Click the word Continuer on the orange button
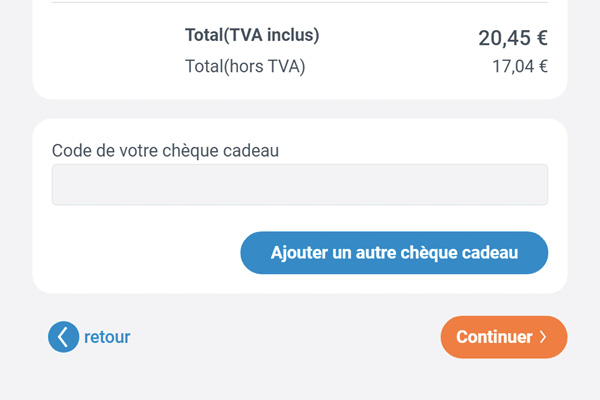The image size is (600, 400). (494, 337)
